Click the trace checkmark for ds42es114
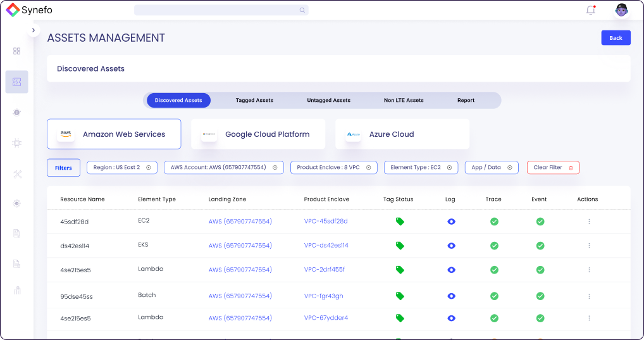Viewport: 644px width, 340px height. tap(494, 246)
